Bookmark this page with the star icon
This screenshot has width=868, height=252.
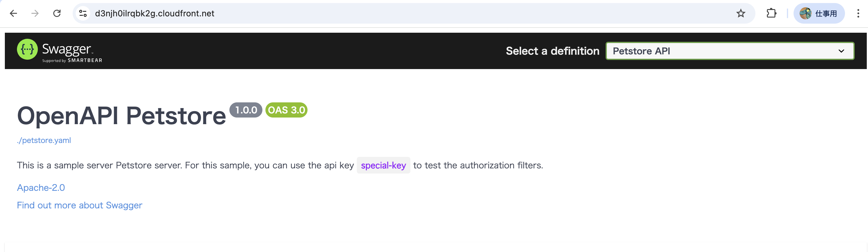pyautogui.click(x=740, y=14)
